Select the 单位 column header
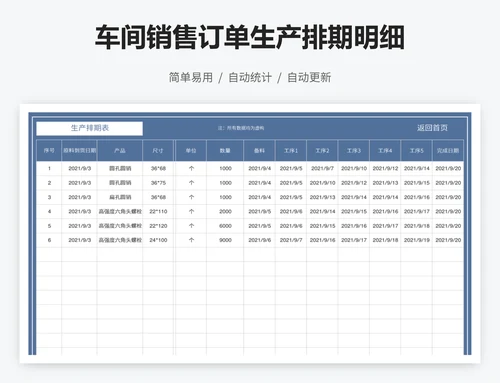 (191, 151)
